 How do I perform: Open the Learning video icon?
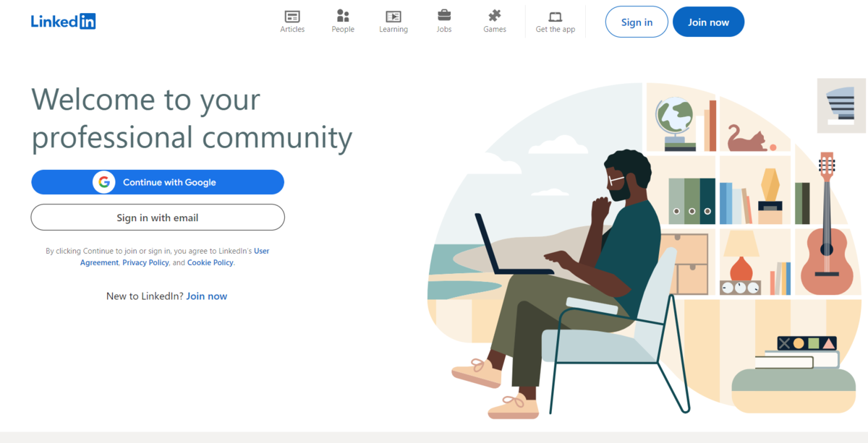coord(393,16)
